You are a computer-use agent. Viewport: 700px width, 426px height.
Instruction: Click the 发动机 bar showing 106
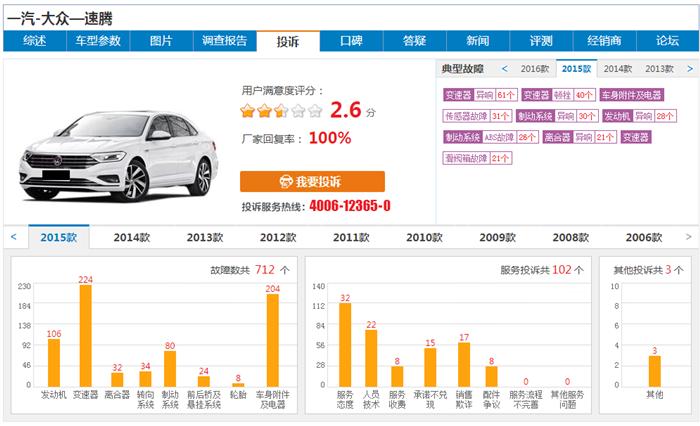coord(54,363)
